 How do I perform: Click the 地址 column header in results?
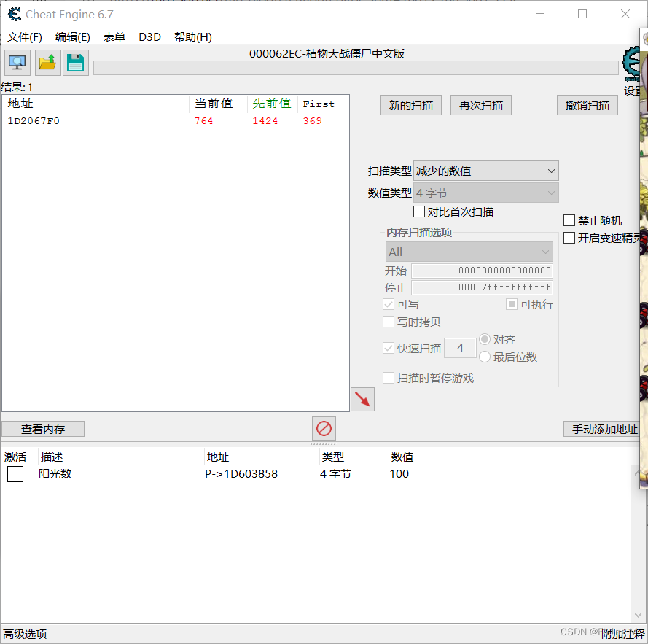coord(95,104)
